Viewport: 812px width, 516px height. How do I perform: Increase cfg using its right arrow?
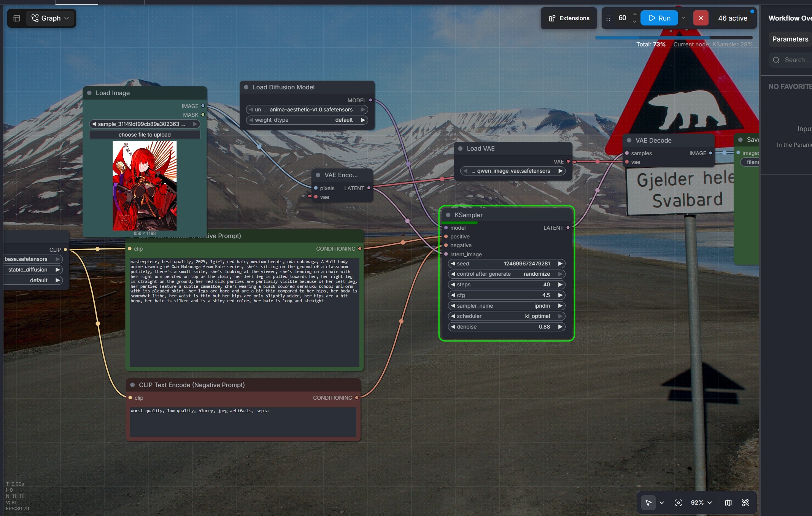pos(560,295)
